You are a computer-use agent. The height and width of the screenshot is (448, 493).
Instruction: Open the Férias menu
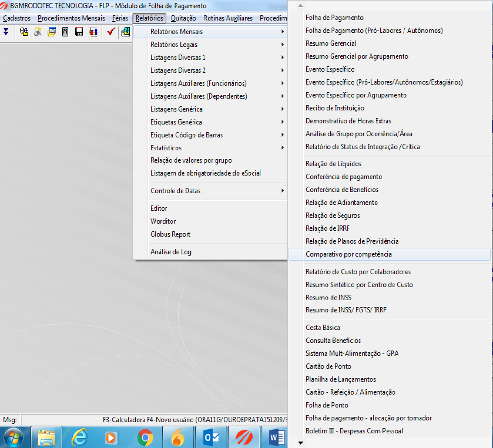pos(120,18)
